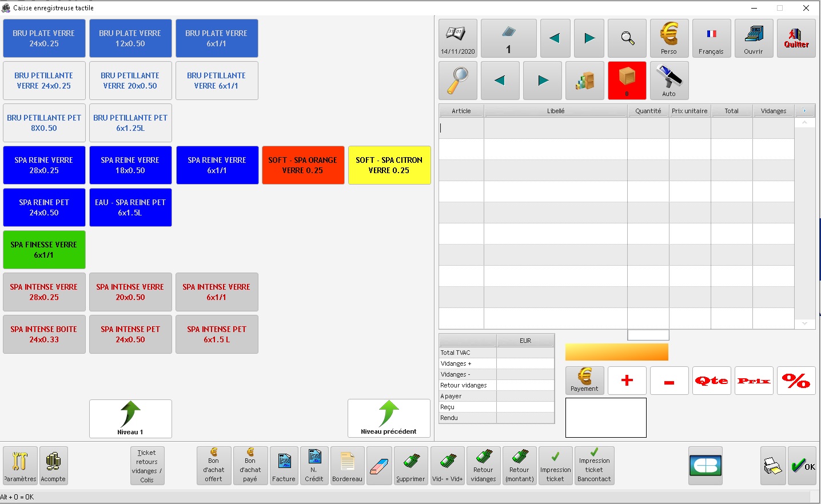Add EAU - SPA REINE PET 6x1.5L
This screenshot has height=504, width=821.
[130, 207]
